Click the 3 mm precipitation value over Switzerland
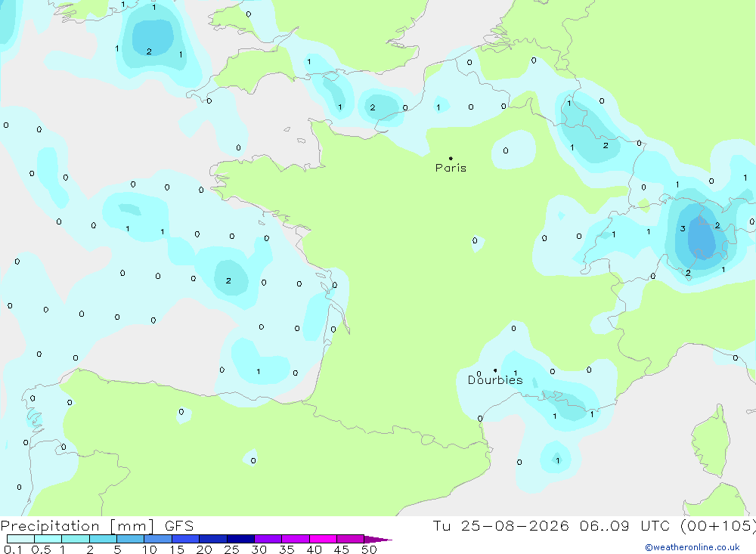The width and height of the screenshot is (756, 554). tap(683, 228)
